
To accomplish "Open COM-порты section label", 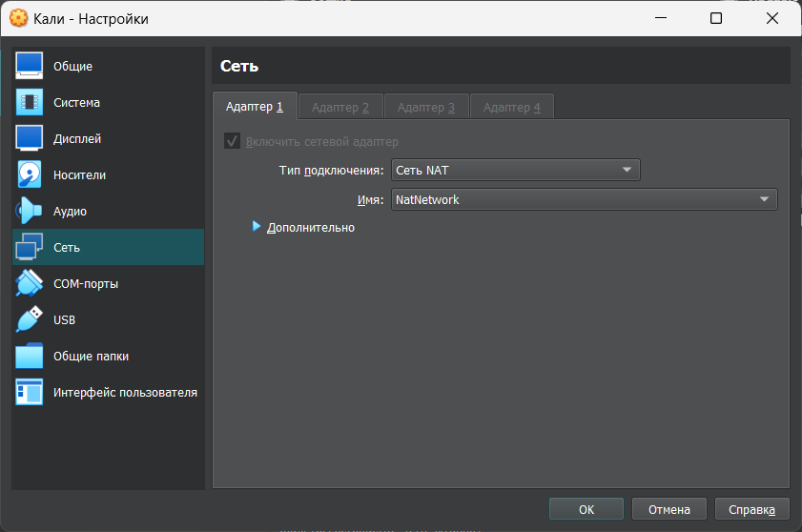I will coord(86,284).
